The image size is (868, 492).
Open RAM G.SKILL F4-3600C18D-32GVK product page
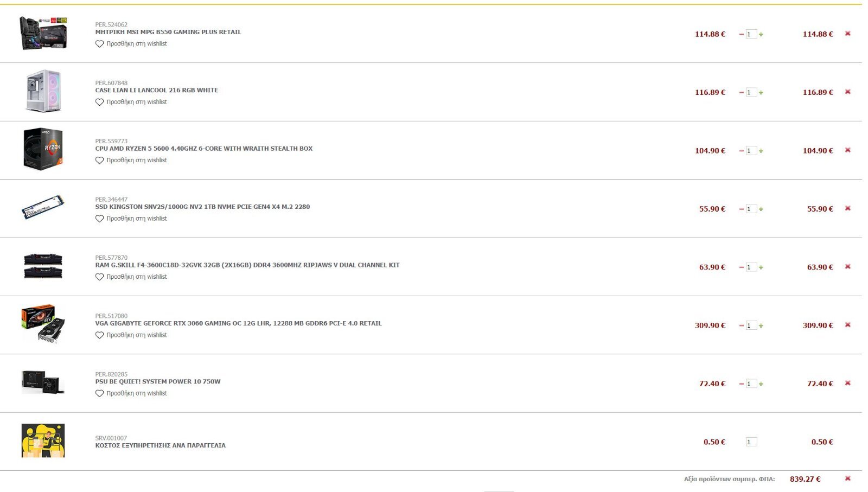[x=247, y=265]
